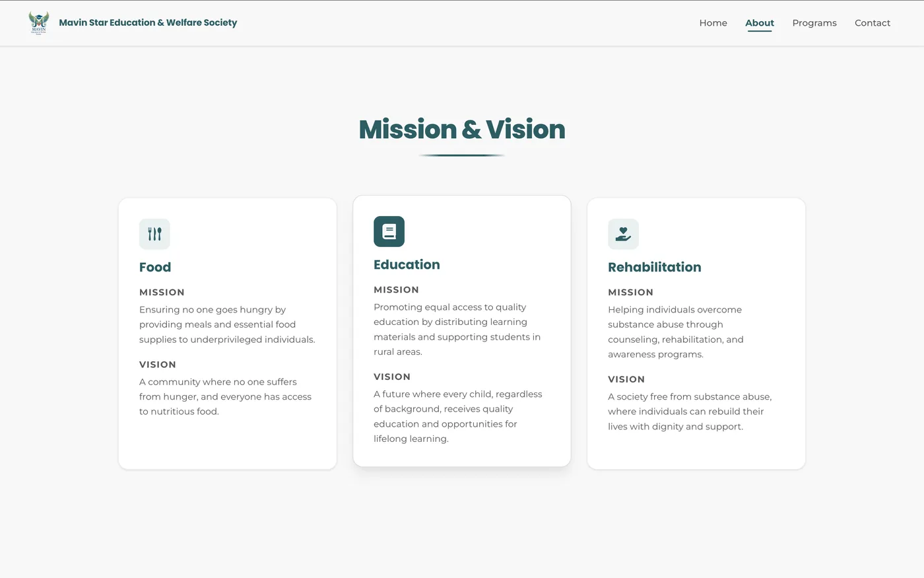This screenshot has height=578, width=924.
Task: Click the text 'A future where every child, regardless'
Action: click(458, 394)
